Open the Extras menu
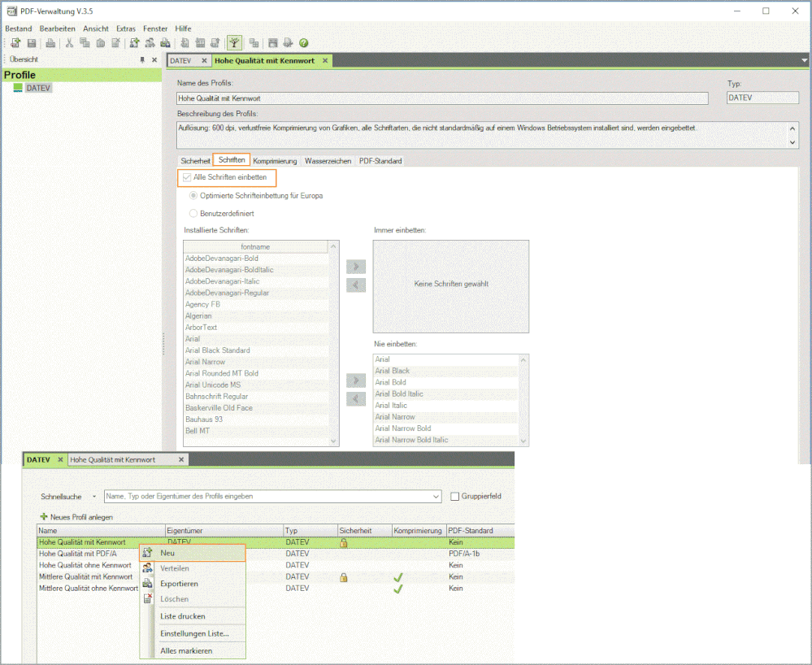Image resolution: width=812 pixels, height=665 pixels. 126,28
